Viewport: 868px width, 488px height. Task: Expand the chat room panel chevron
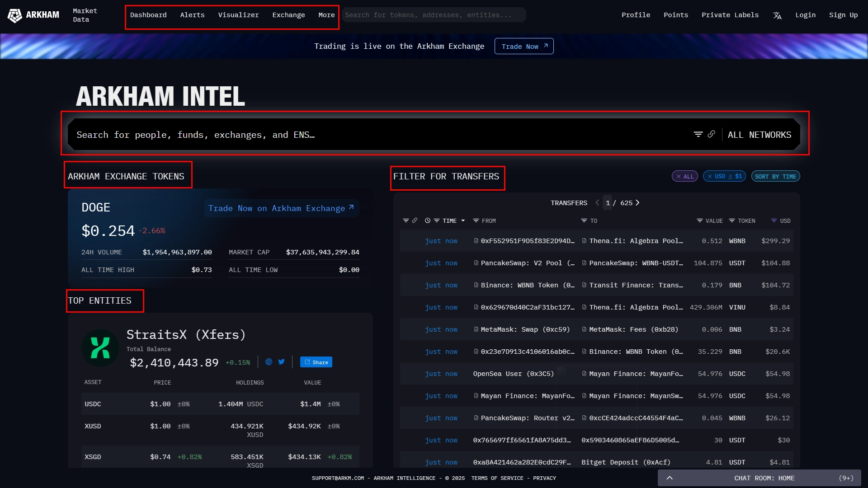pyautogui.click(x=670, y=478)
